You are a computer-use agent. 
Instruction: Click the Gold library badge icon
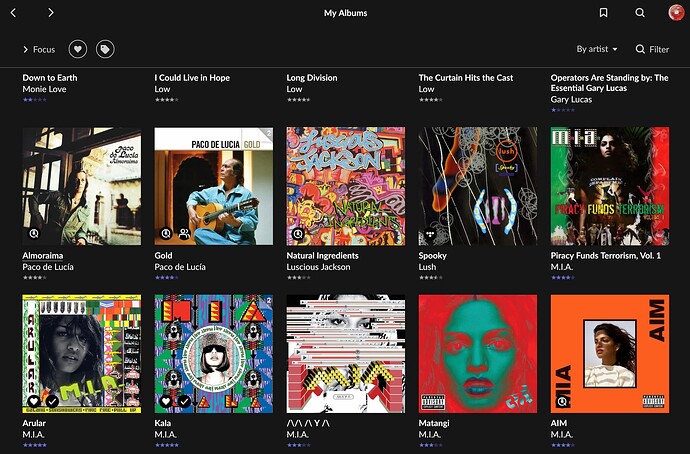pos(166,234)
